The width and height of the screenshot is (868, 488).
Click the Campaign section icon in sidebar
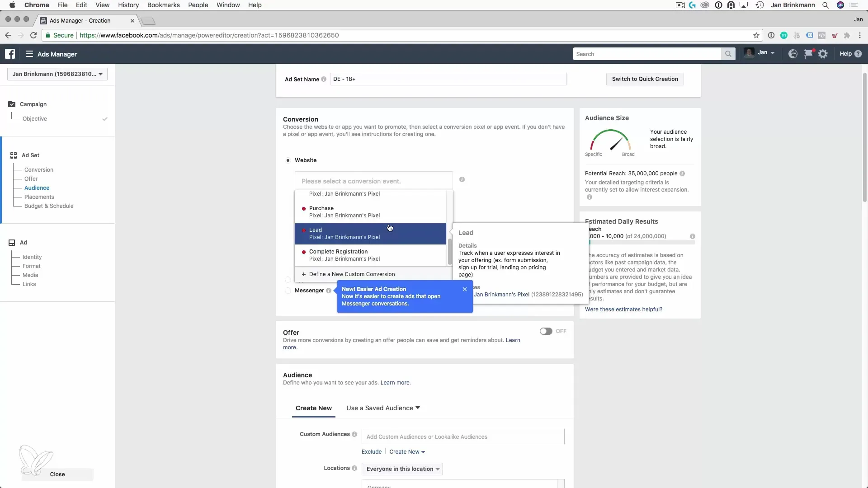[x=12, y=104]
